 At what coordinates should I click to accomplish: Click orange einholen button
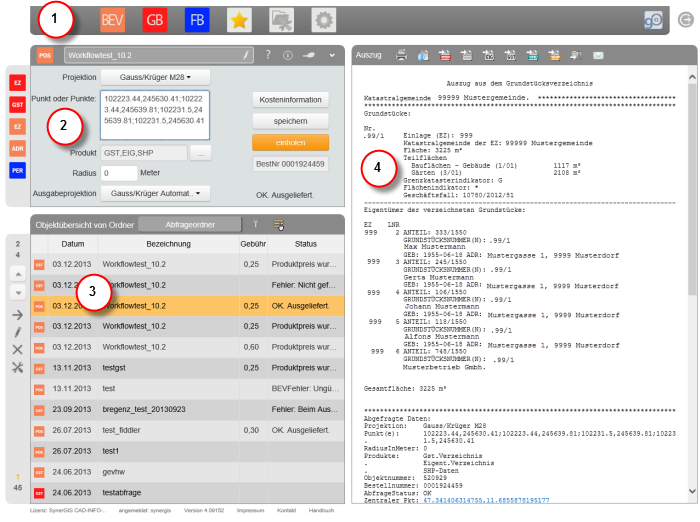pos(290,142)
